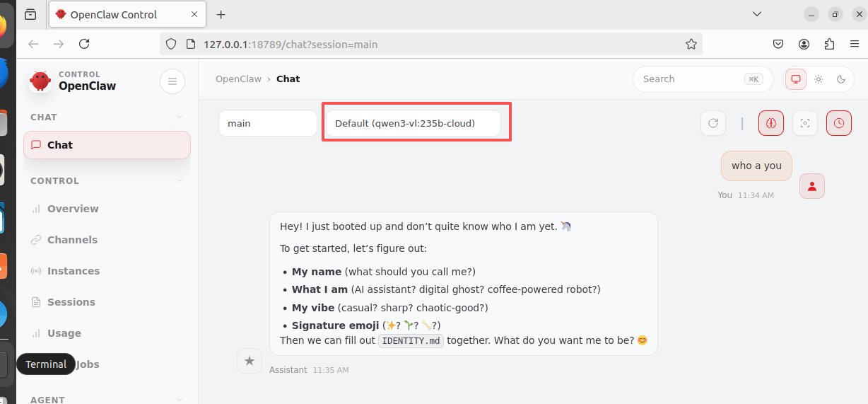The image size is (868, 404).
Task: Bookmark this page with star icon
Action: (691, 44)
